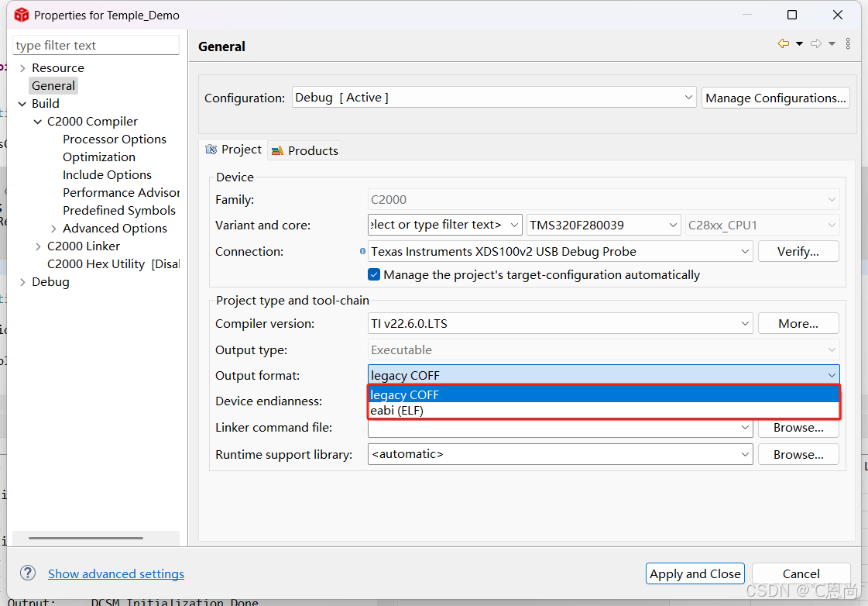This screenshot has width=868, height=606.
Task: Click Apply and Close button
Action: [695, 573]
